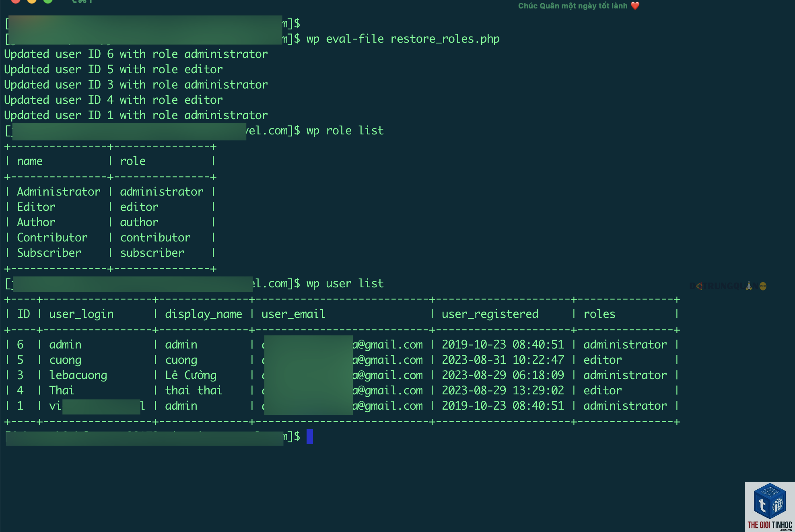Click the THE GIOI TINHOC cube logo
Image resolution: width=795 pixels, height=532 pixels.
pos(770,507)
